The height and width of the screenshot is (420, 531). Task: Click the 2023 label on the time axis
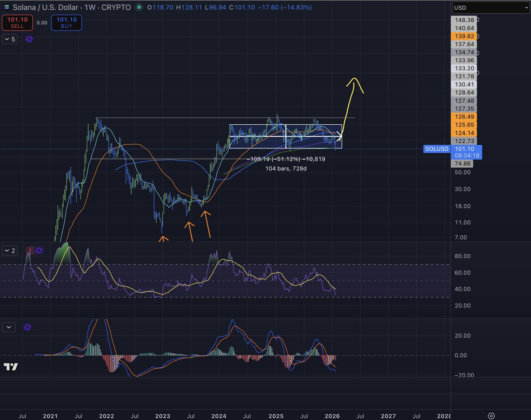(163, 416)
